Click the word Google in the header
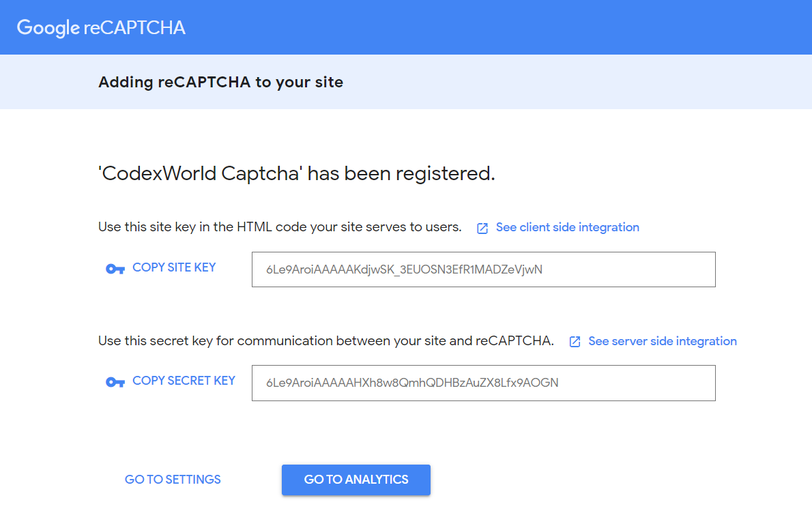Screen dimensions: 812x526 [48, 29]
